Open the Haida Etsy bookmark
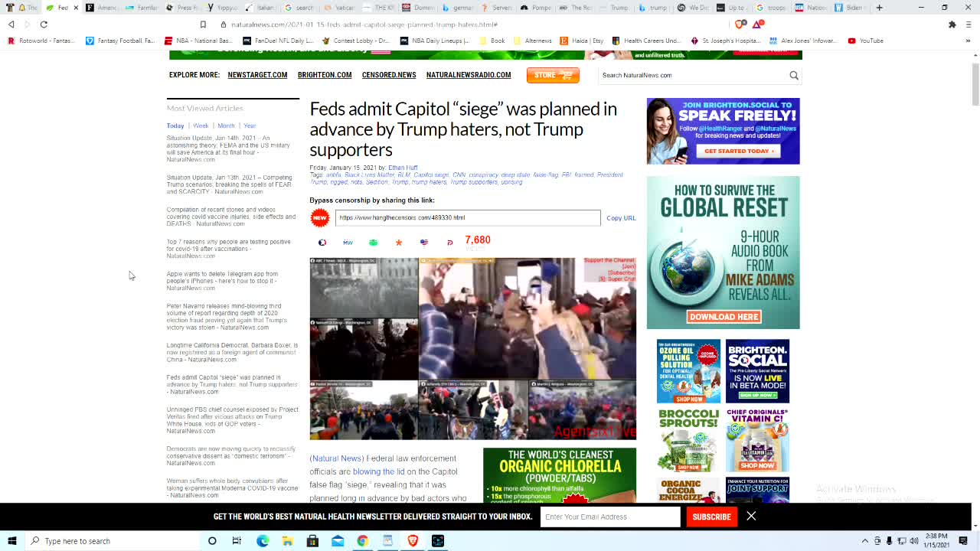The height and width of the screenshot is (551, 980). tap(582, 41)
